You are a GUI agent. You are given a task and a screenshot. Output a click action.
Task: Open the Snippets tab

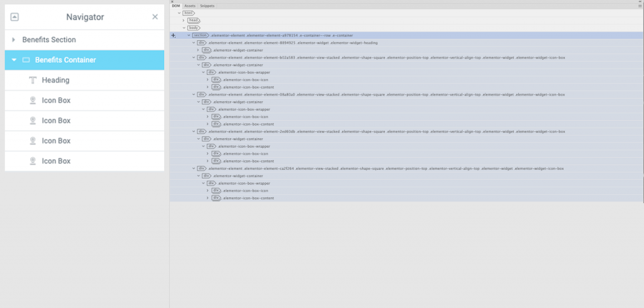pos(206,6)
